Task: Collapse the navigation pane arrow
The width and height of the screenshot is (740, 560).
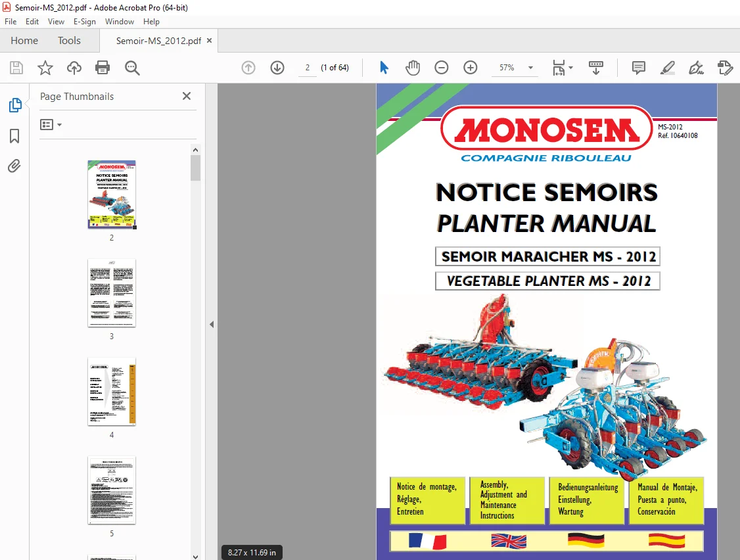Action: (x=212, y=325)
